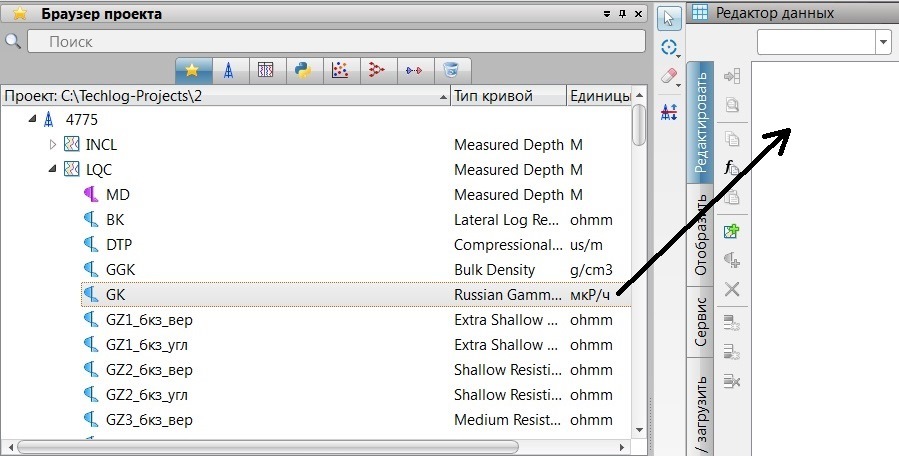Click the Data Editor grid icon
Screen dimensions: 899x456
coord(699,12)
